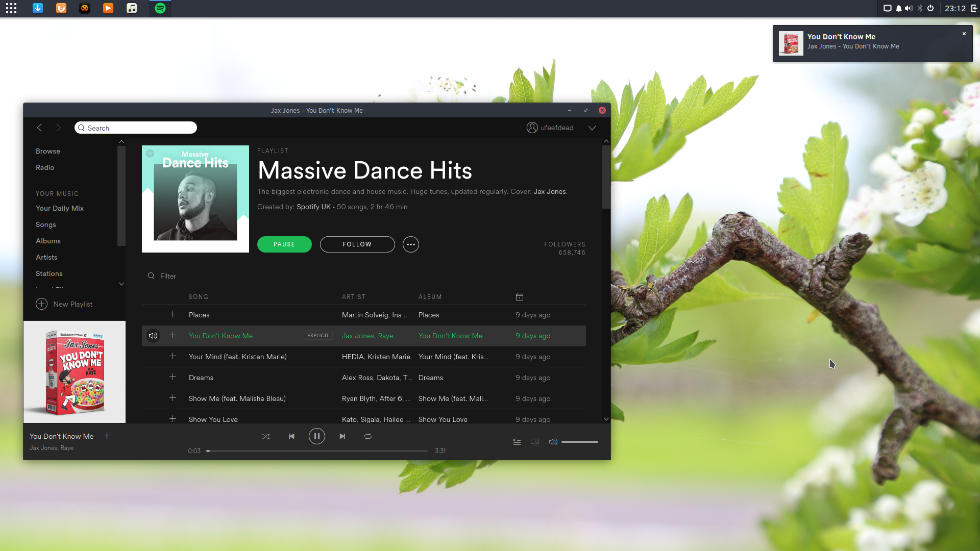980x551 pixels.
Task: Adjust the Spotify volume slider
Action: [x=580, y=442]
